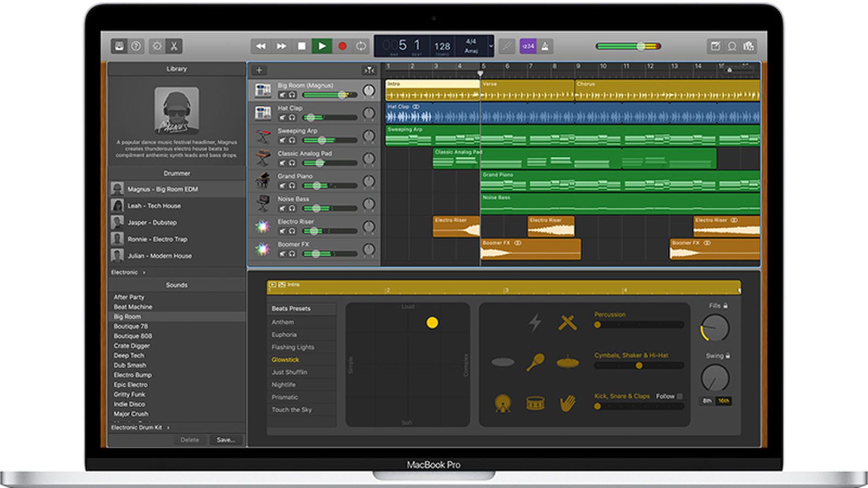Adjust Hat Clap track volume slider
The height and width of the screenshot is (488, 868).
click(329, 118)
